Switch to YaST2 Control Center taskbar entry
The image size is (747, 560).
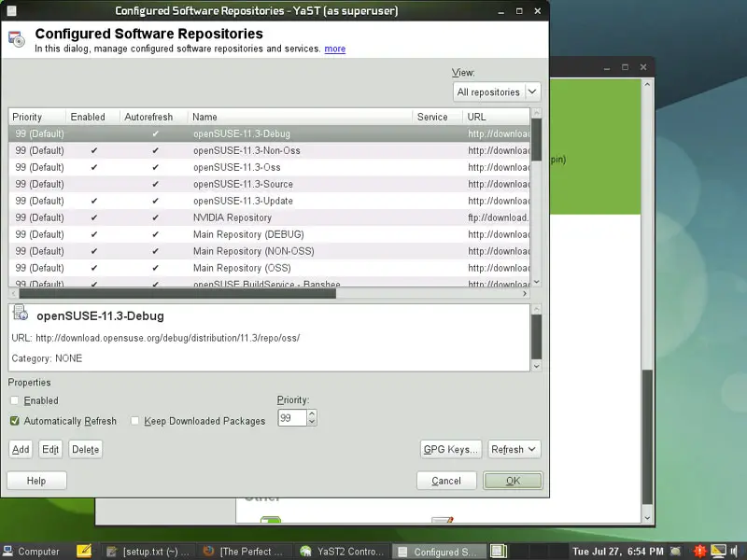[x=342, y=552]
